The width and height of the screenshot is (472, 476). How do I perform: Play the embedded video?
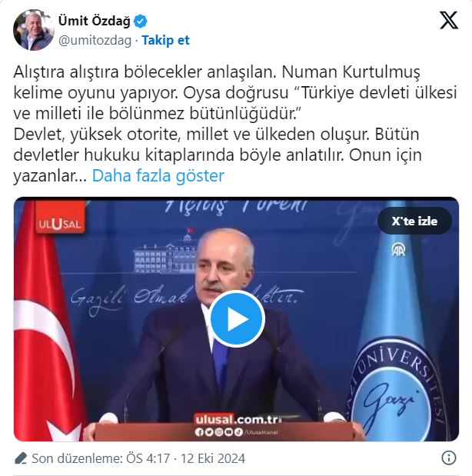(x=237, y=319)
